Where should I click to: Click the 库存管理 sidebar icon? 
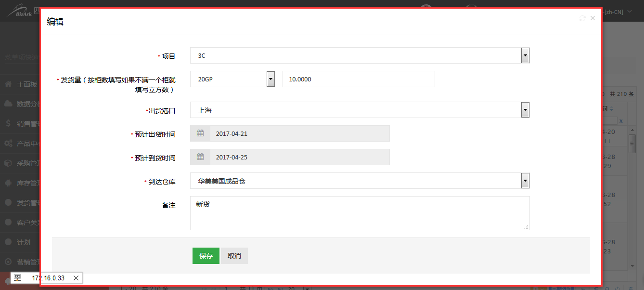click(8, 183)
